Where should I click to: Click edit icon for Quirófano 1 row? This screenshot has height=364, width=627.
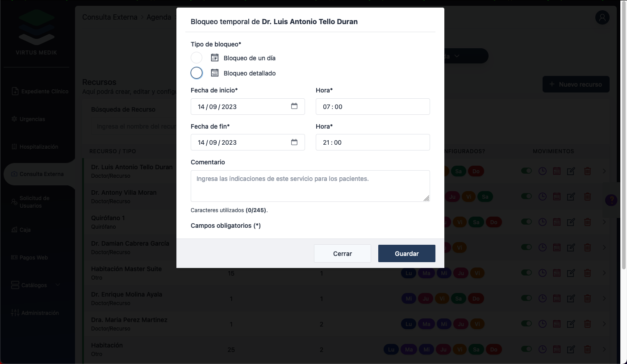(571, 222)
